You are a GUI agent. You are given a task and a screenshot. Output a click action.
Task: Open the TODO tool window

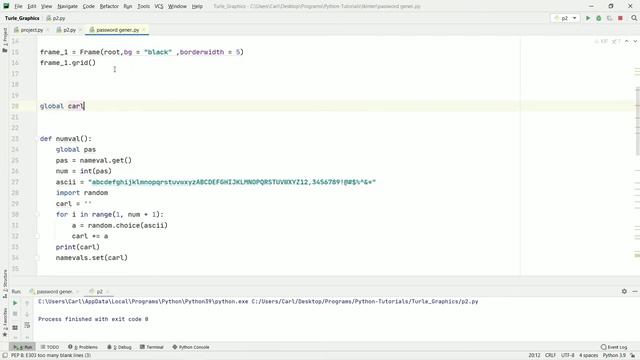[50, 347]
